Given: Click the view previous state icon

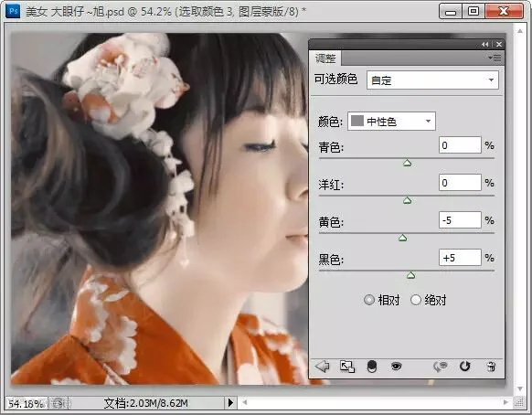Looking at the screenshot, I should coord(441,367).
